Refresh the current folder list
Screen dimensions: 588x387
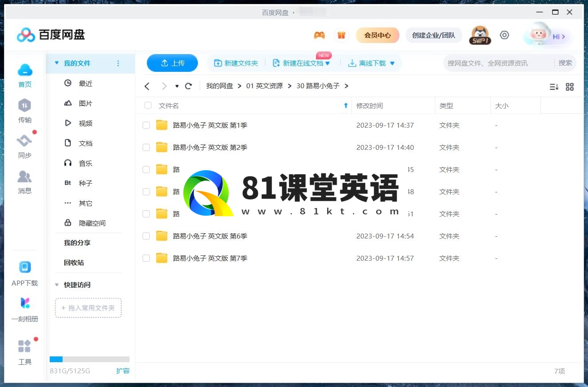(189, 86)
